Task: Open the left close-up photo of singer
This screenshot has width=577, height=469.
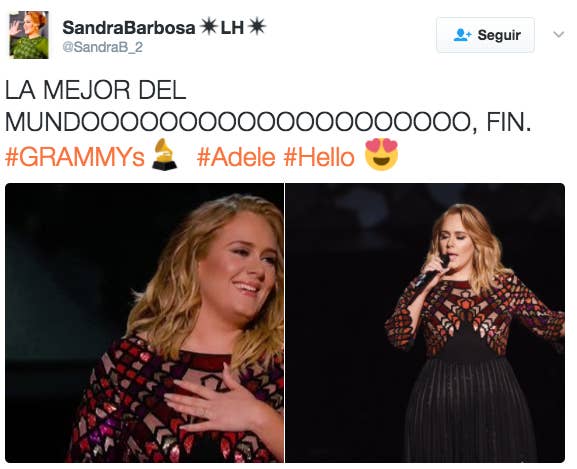Action: pyautogui.click(x=144, y=323)
